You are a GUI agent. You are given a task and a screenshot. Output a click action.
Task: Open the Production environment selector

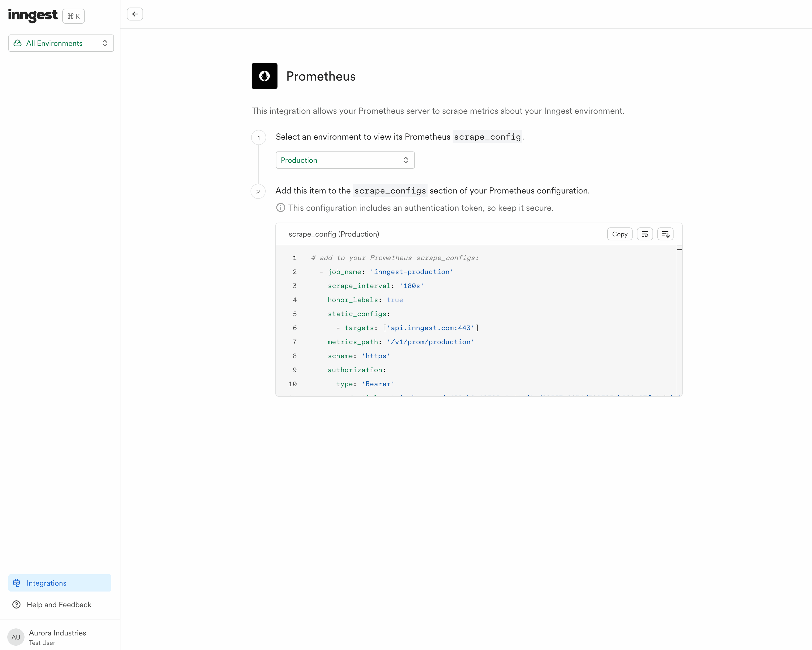tap(345, 160)
